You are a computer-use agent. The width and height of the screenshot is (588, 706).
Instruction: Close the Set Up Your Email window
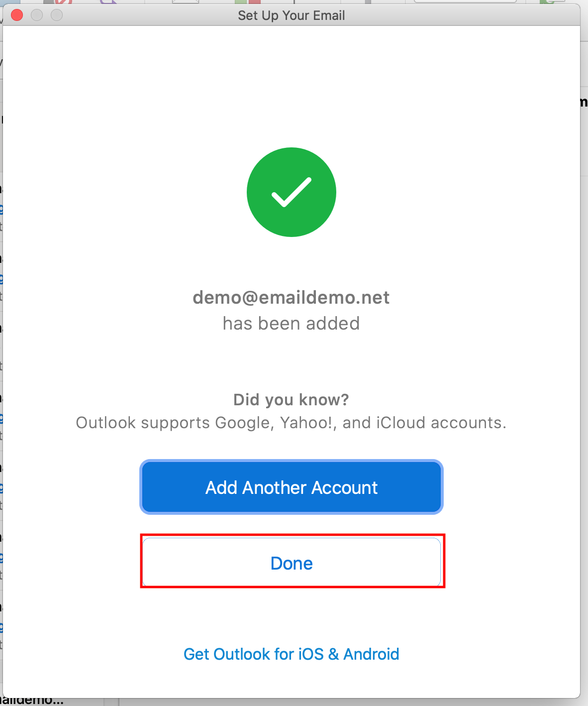point(17,15)
